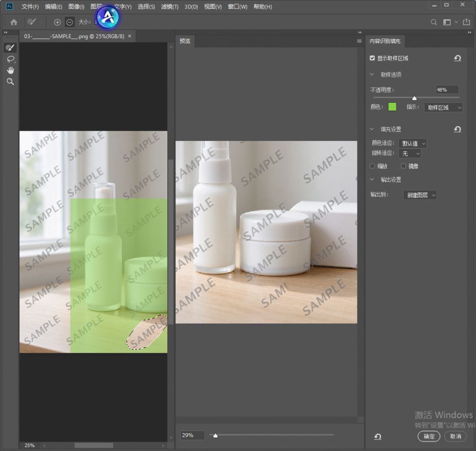The width and height of the screenshot is (476, 451).
Task: Click the 确定 button
Action: click(429, 437)
